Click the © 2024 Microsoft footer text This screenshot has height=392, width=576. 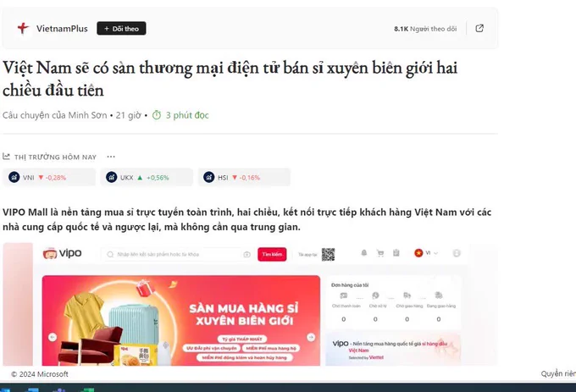pyautogui.click(x=40, y=374)
